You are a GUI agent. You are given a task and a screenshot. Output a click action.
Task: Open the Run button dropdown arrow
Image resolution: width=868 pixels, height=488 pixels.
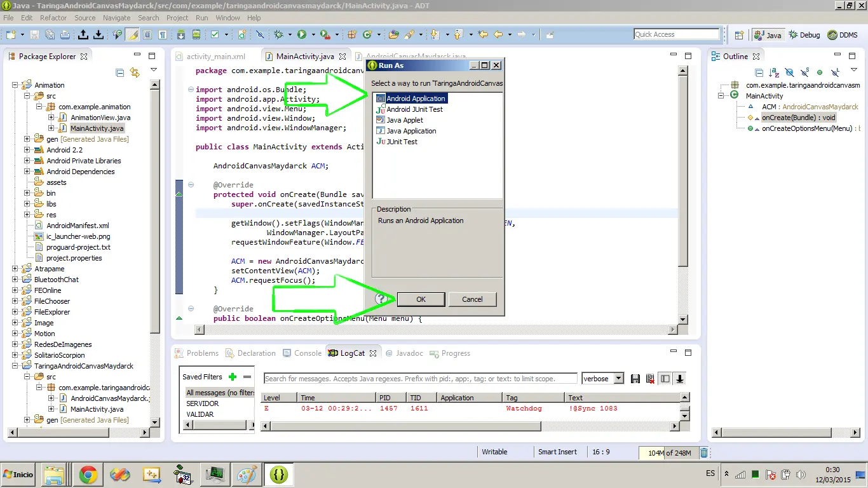pyautogui.click(x=313, y=35)
